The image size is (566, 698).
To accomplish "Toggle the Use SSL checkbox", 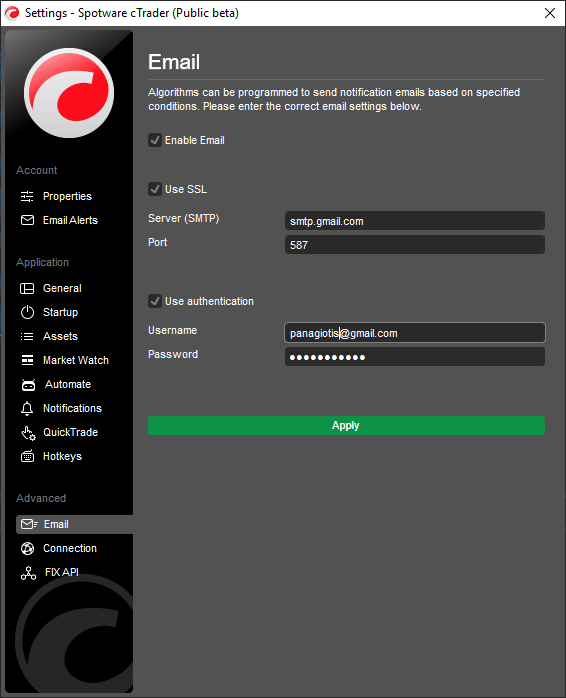I will pyautogui.click(x=155, y=189).
